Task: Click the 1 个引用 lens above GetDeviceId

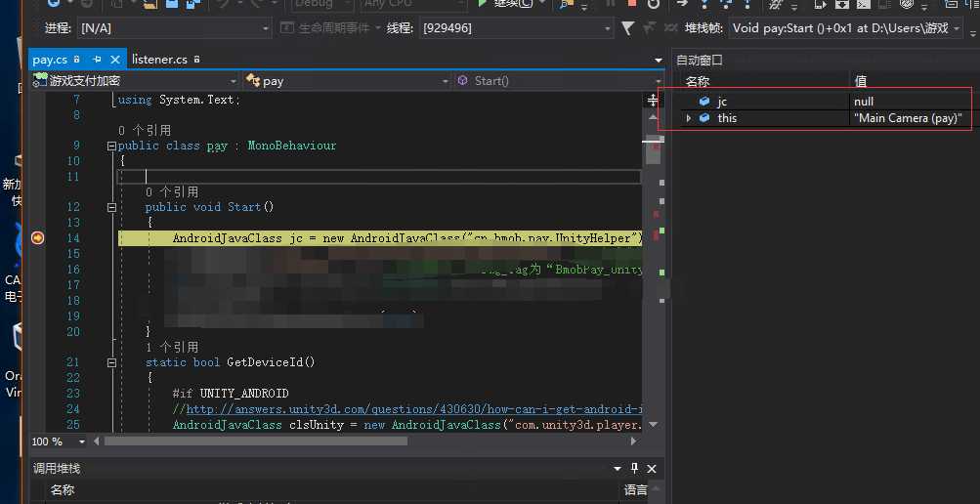Action: tap(172, 347)
